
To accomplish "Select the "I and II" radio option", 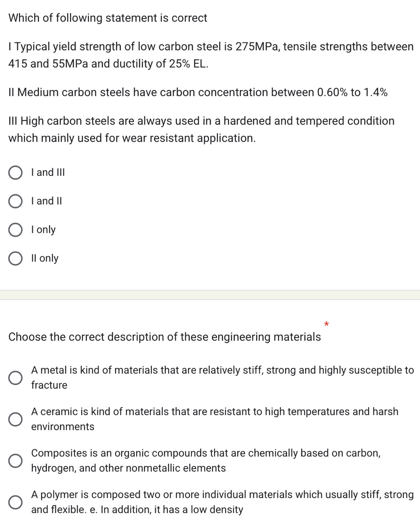I will tap(15, 201).
